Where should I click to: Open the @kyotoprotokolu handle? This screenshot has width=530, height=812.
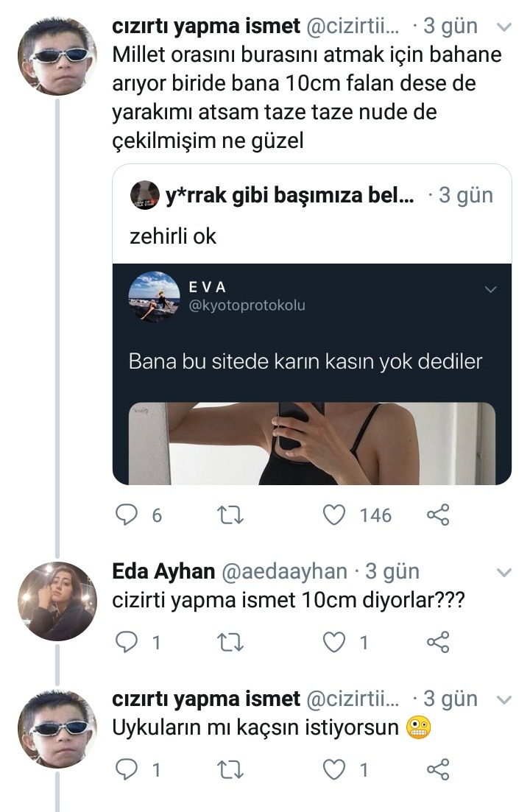(x=247, y=305)
